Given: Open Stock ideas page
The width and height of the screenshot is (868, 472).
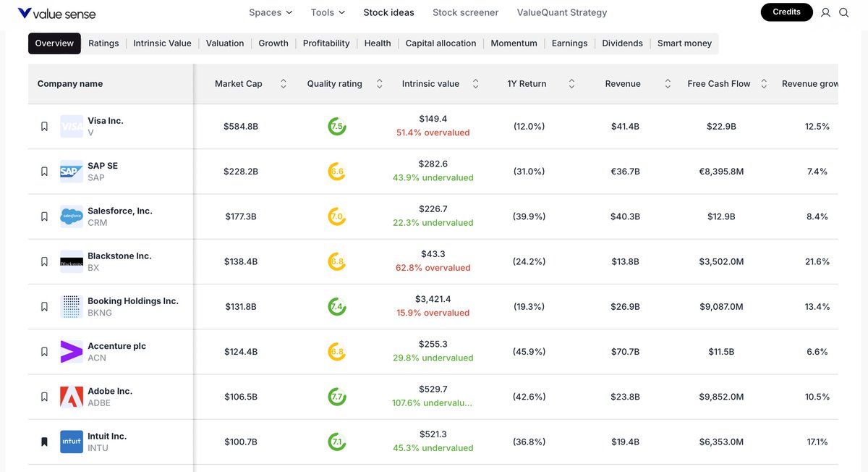Looking at the screenshot, I should pos(389,12).
